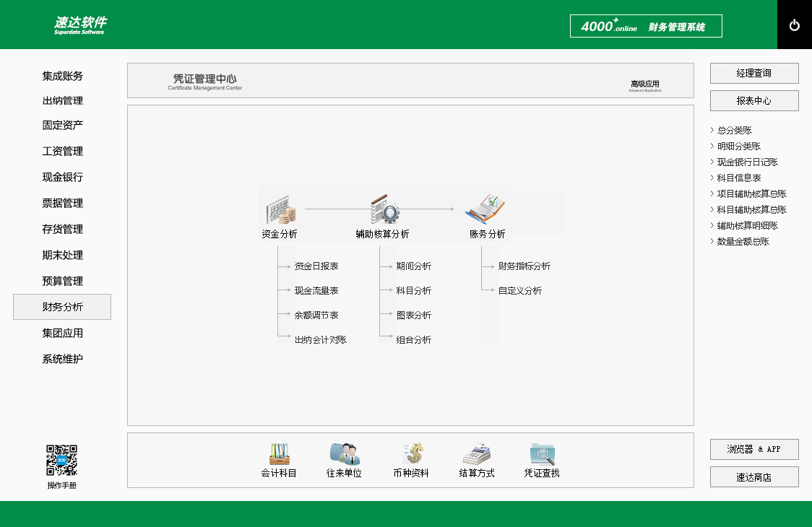
Task: Click the 结算方式 register icon
Action: 477,453
